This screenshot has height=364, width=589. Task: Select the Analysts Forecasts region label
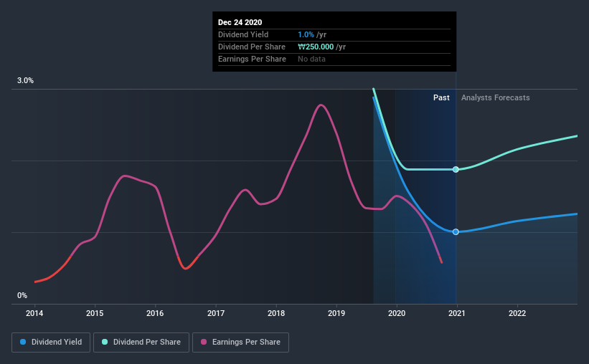click(496, 97)
